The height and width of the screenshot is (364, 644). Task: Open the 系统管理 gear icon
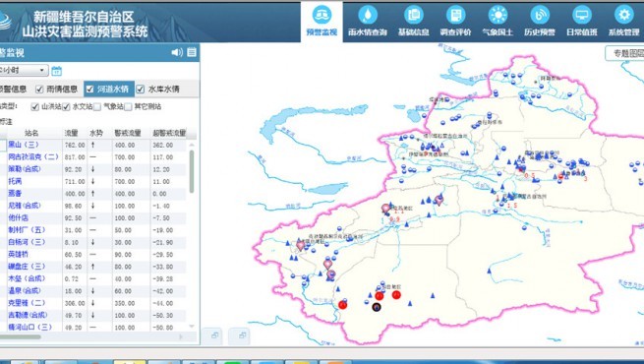tap(624, 15)
